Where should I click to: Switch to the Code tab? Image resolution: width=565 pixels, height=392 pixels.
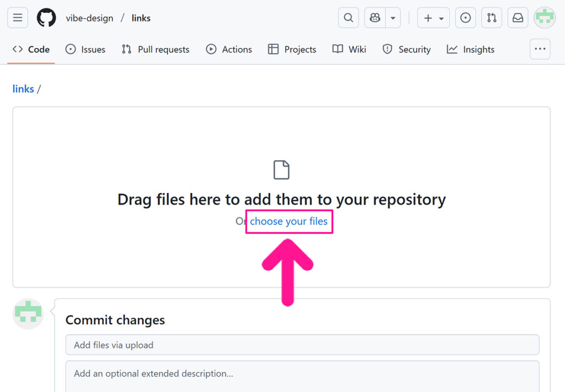click(x=31, y=50)
